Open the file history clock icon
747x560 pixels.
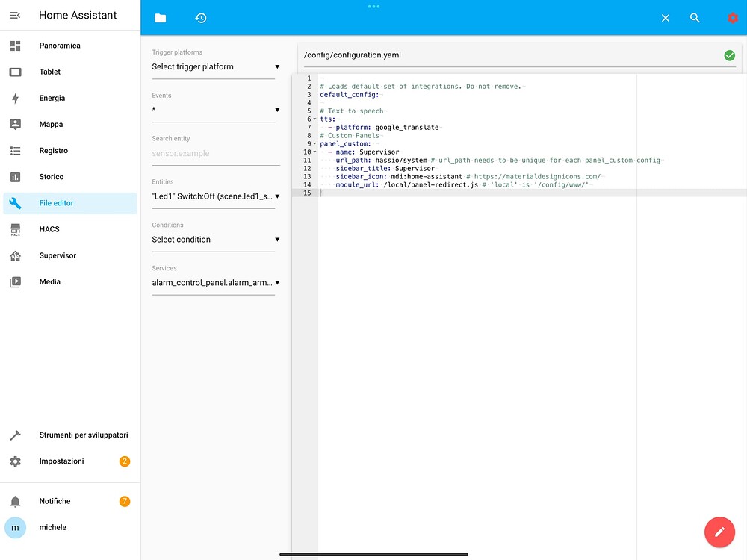point(201,18)
